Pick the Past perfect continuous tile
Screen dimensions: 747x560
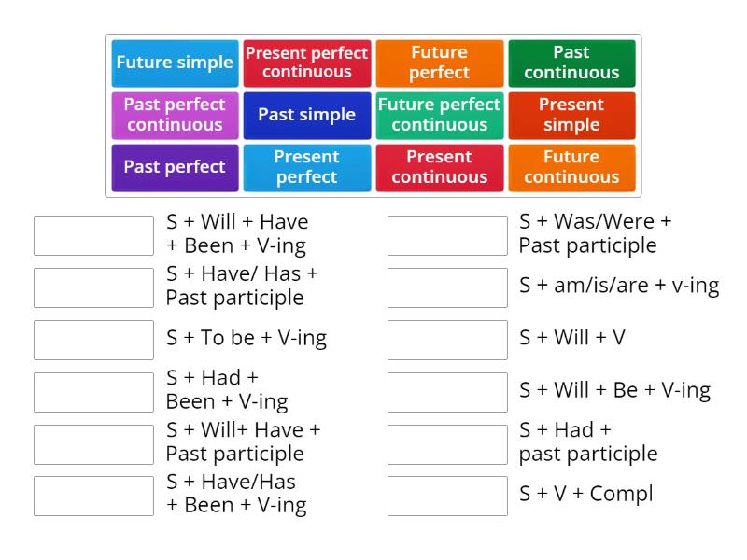[175, 115]
